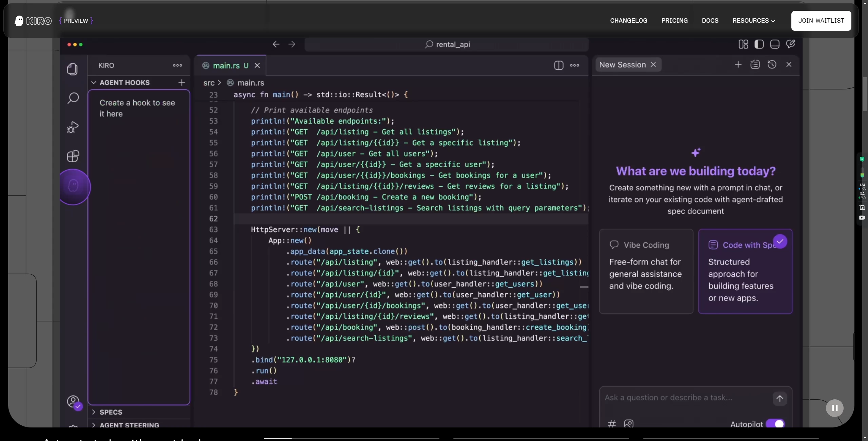Switch to the main.rs editor tab

point(230,65)
